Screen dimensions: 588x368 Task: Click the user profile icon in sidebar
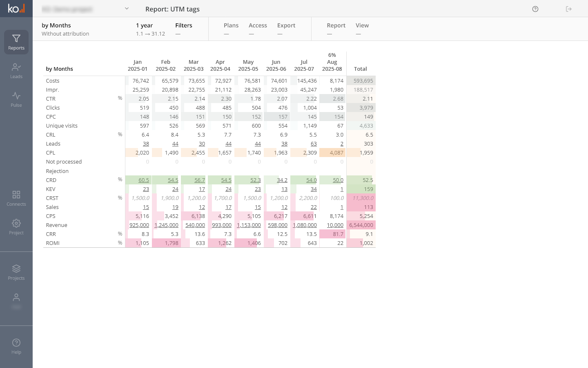pos(16,298)
